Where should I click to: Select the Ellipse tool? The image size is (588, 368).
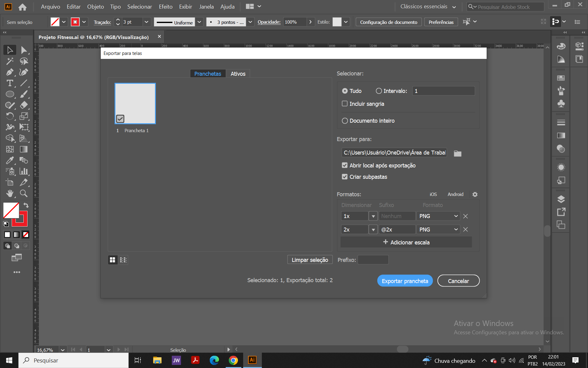pos(10,94)
